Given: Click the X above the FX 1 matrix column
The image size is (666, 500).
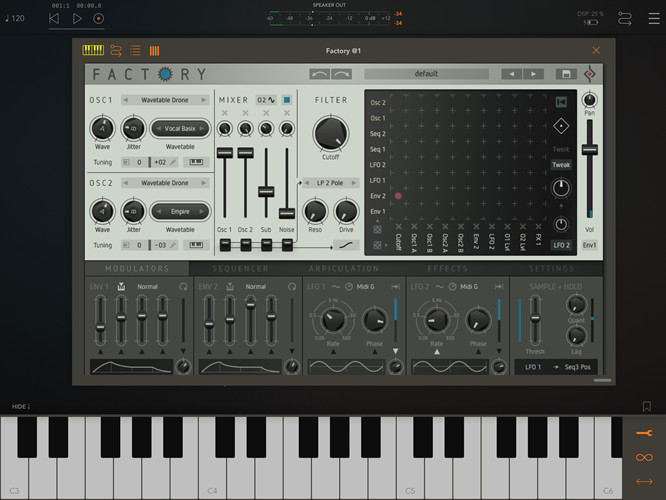Looking at the screenshot, I should pyautogui.click(x=538, y=226).
